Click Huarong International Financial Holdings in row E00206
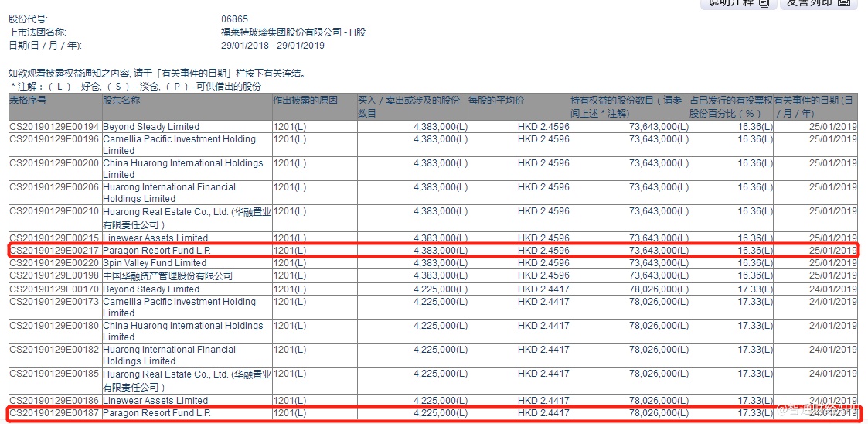 pos(169,193)
